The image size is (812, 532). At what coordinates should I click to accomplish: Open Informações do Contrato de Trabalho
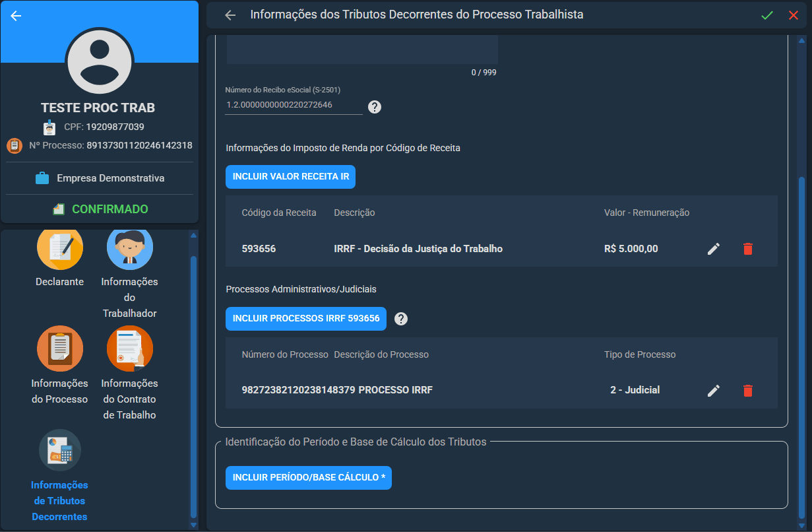coord(129,374)
